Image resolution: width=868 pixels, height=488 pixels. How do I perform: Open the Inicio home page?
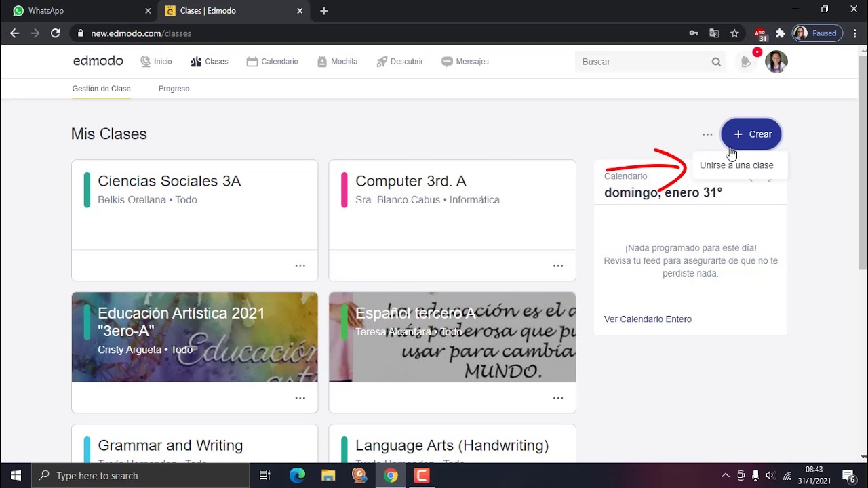tap(156, 62)
